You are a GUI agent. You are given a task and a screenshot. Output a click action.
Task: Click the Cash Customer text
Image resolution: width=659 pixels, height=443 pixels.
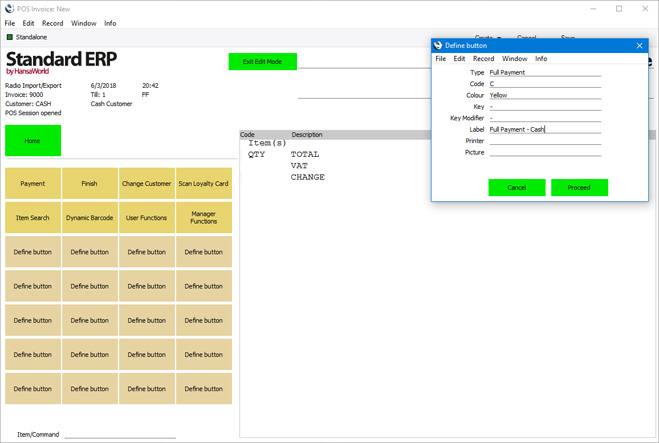(111, 103)
